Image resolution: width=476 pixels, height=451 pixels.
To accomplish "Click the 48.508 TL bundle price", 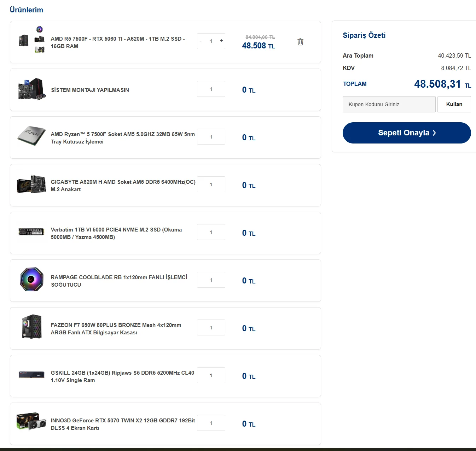I will (x=259, y=46).
